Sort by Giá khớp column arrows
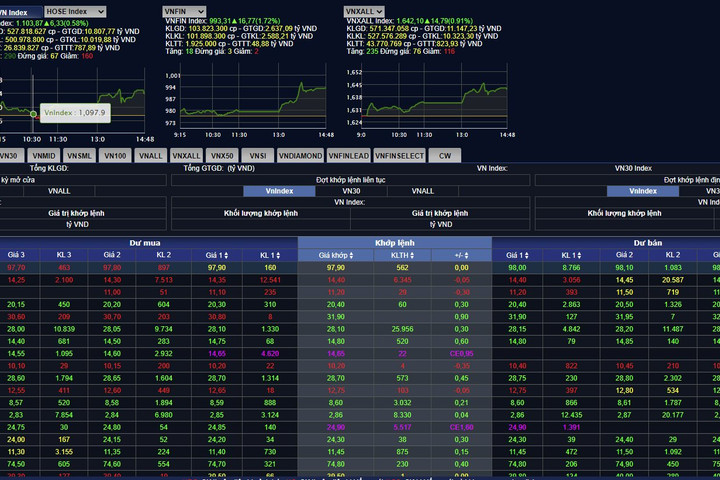Image resolution: width=720 pixels, height=480 pixels. 351,255
